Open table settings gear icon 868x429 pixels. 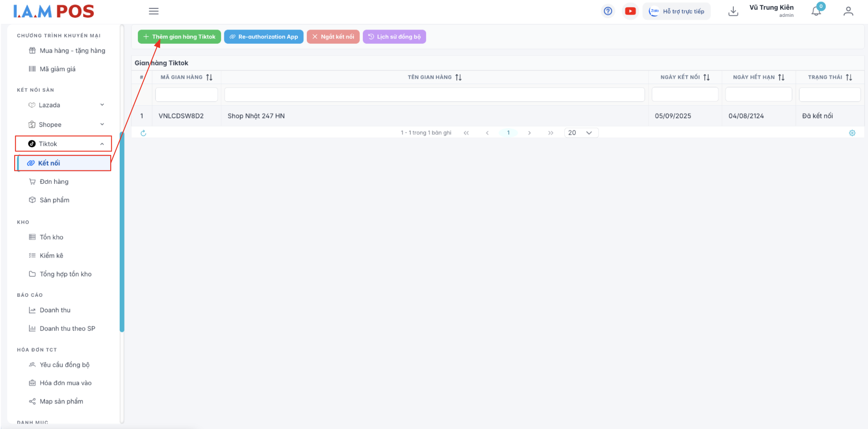pos(852,133)
